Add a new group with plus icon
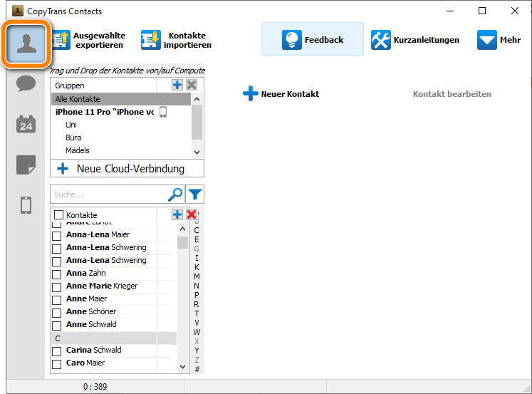The image size is (532, 394). (177, 85)
